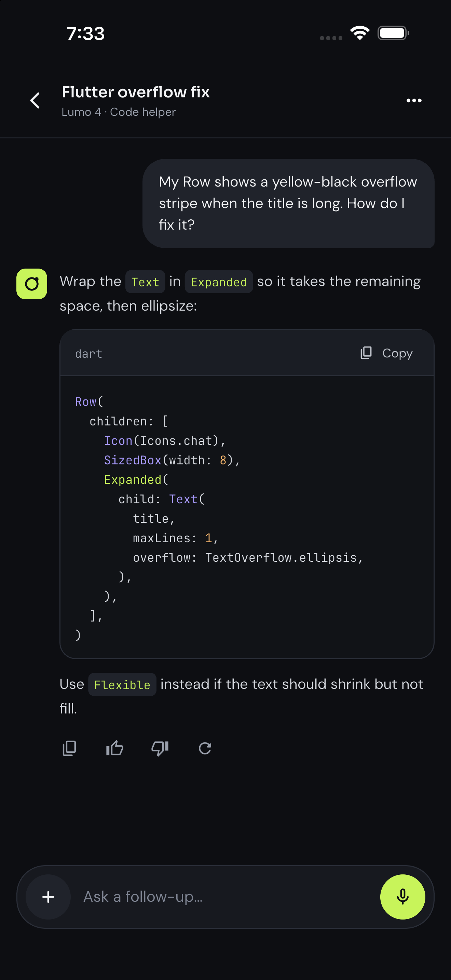
Task: Tap the 'dart' language label
Action: (88, 353)
